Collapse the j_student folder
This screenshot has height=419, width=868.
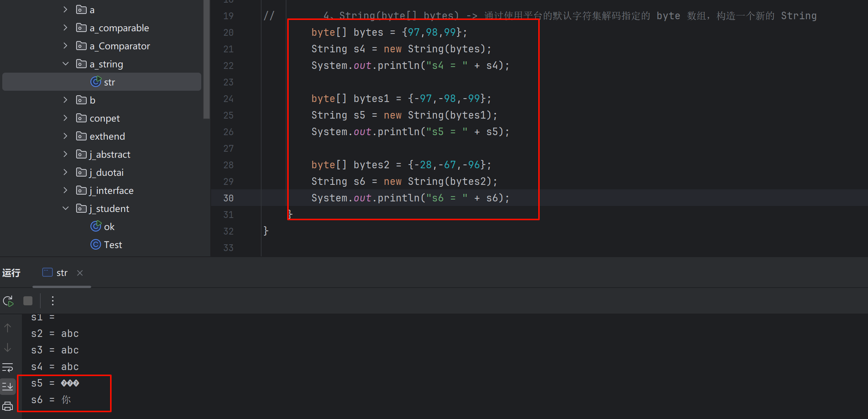coord(66,209)
